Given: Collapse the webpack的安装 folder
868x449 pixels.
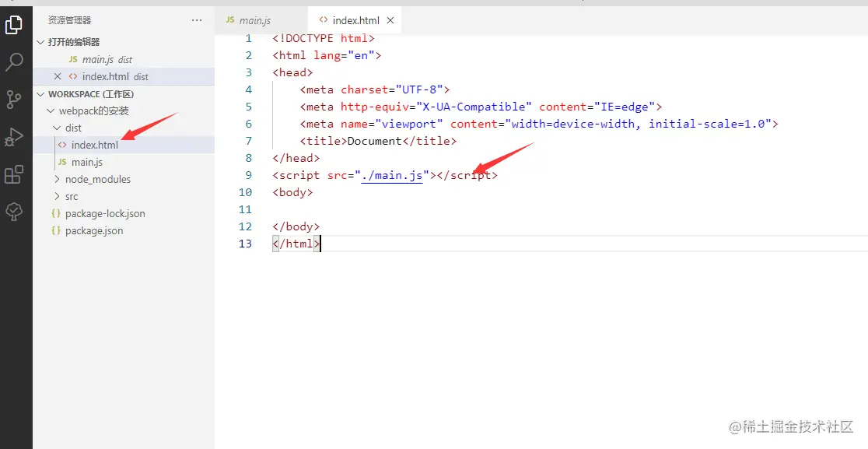Looking at the screenshot, I should tap(51, 110).
